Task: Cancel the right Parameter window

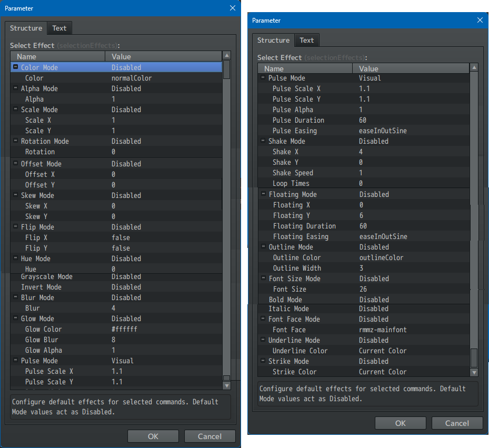Action: 457,423
